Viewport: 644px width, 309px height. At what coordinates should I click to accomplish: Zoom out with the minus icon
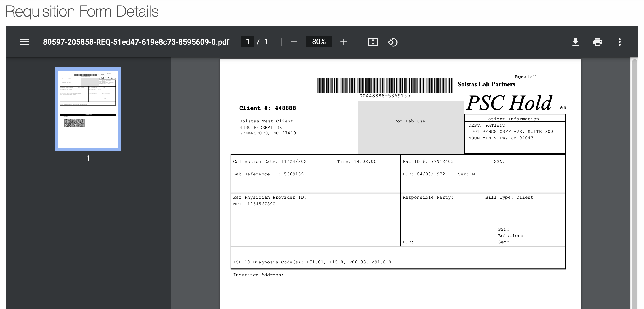click(x=294, y=42)
